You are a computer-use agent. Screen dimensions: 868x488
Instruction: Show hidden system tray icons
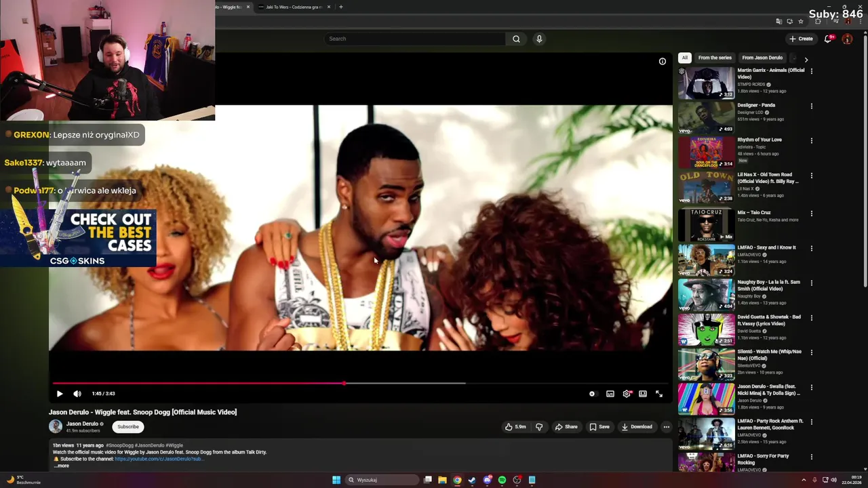804,480
